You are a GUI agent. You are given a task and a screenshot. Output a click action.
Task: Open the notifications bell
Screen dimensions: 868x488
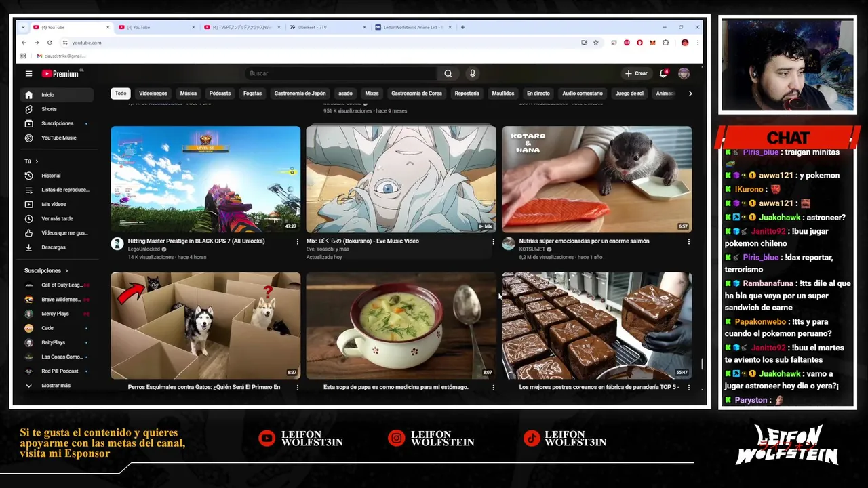coord(664,73)
